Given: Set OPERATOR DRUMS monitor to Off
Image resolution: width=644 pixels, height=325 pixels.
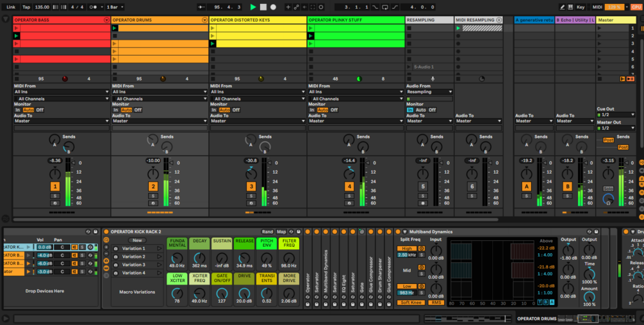Looking at the screenshot, I should (x=138, y=110).
